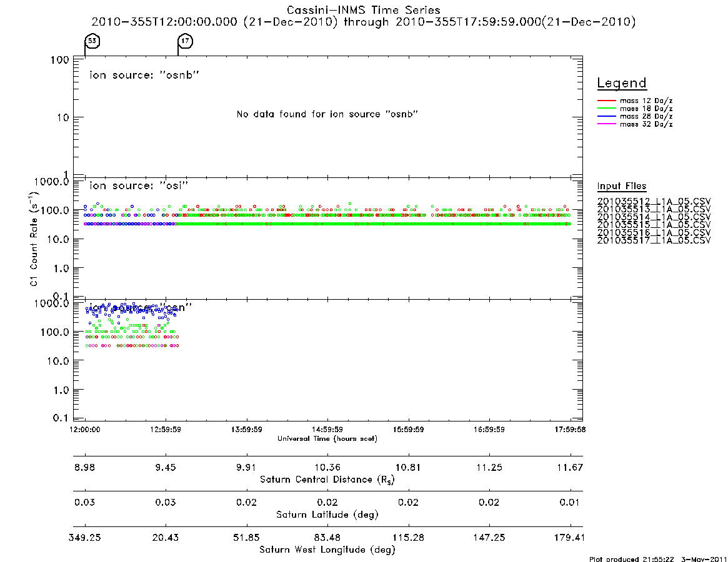
Task: Click the date range subtitle line
Action: pyautogui.click(x=364, y=22)
